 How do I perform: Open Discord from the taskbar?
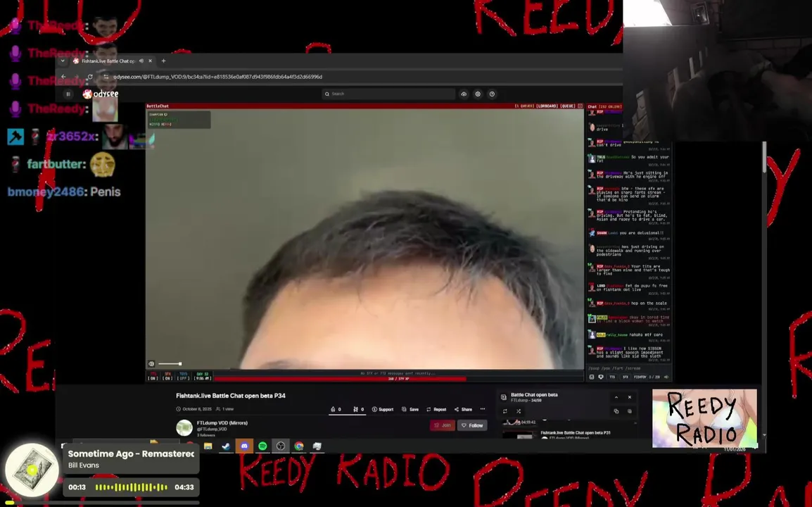tap(244, 446)
